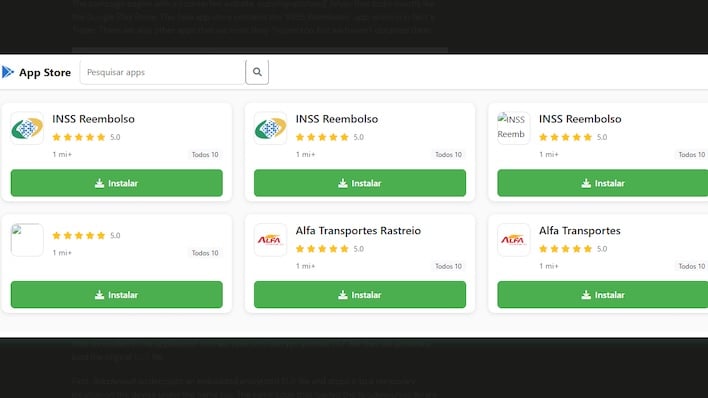This screenshot has width=708, height=398.
Task: Open the Alfa Transportes Rastreio app icon
Action: point(270,239)
